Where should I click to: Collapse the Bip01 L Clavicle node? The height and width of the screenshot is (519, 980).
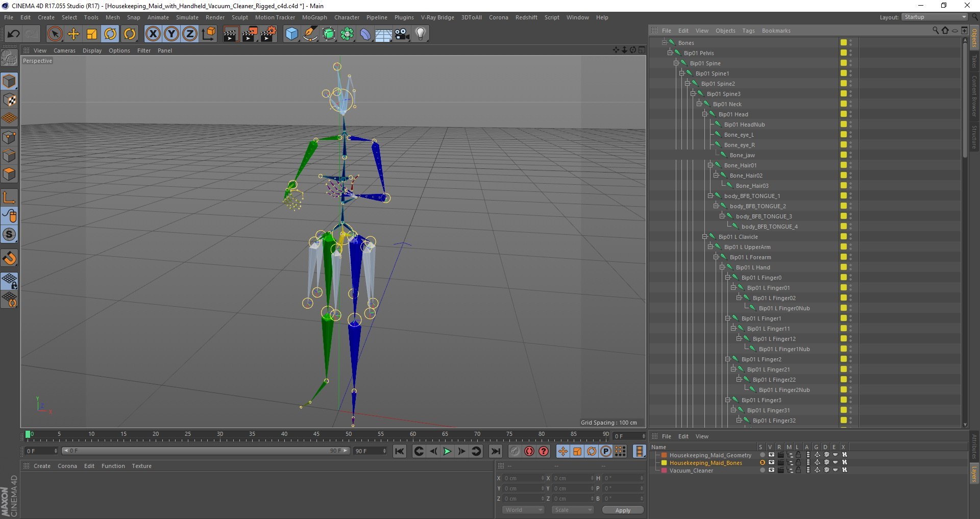pyautogui.click(x=704, y=236)
